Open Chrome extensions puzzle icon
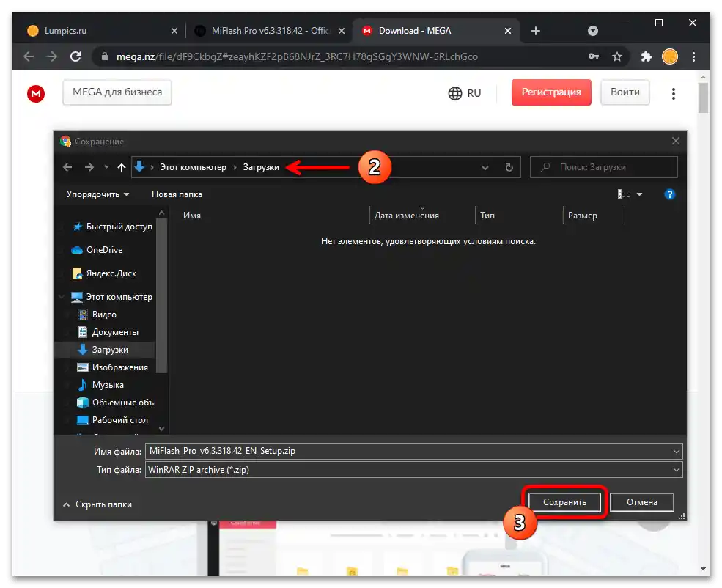 [x=647, y=56]
